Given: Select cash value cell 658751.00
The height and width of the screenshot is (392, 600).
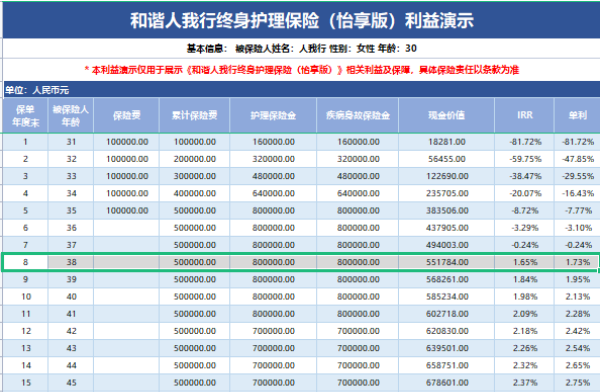Looking at the screenshot, I should click(x=447, y=366).
